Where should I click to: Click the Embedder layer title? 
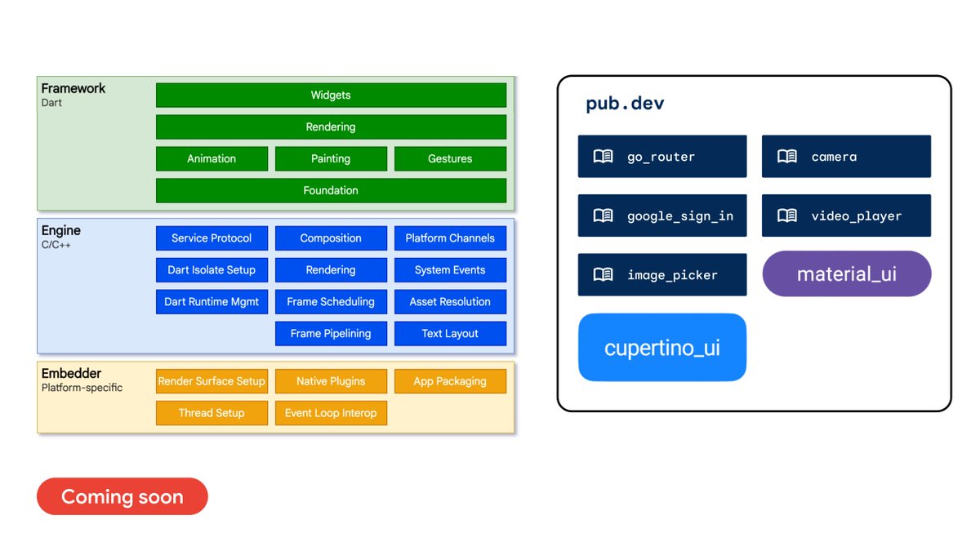pos(72,374)
